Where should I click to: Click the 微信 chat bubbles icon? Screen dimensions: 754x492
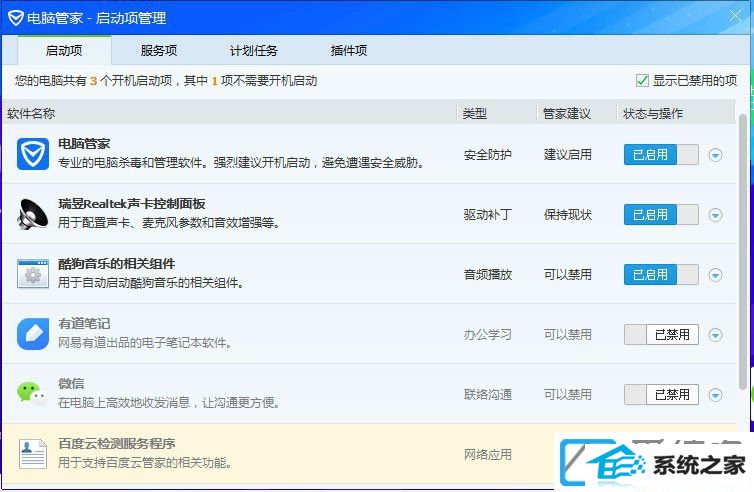[32, 394]
